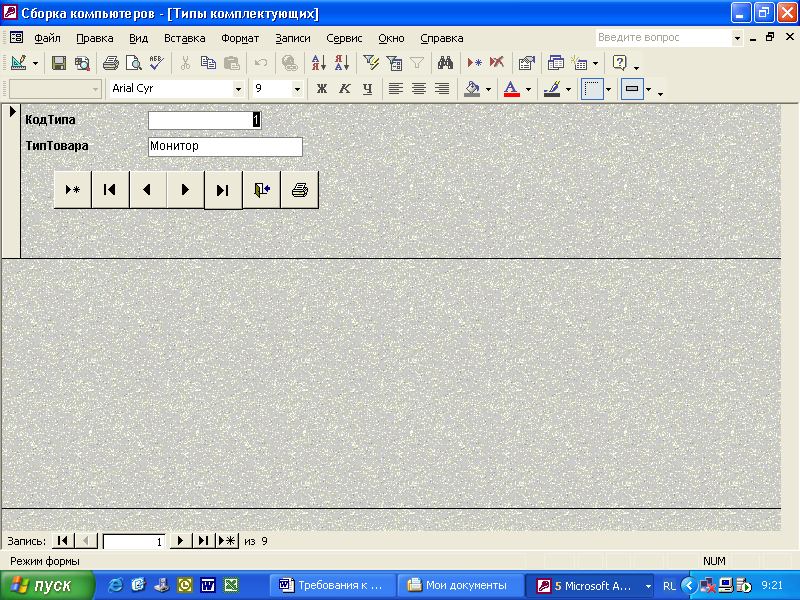Open Print Preview from toolbar
The height and width of the screenshot is (600, 800).
134,63
